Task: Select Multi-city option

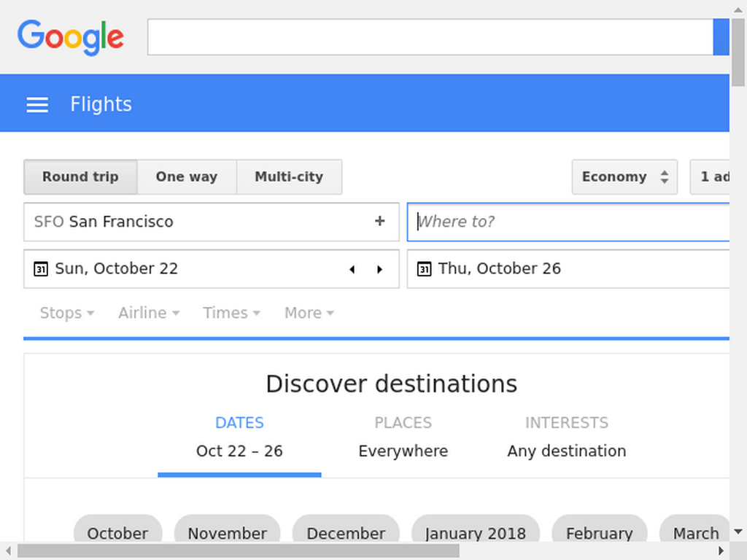Action: (x=289, y=176)
